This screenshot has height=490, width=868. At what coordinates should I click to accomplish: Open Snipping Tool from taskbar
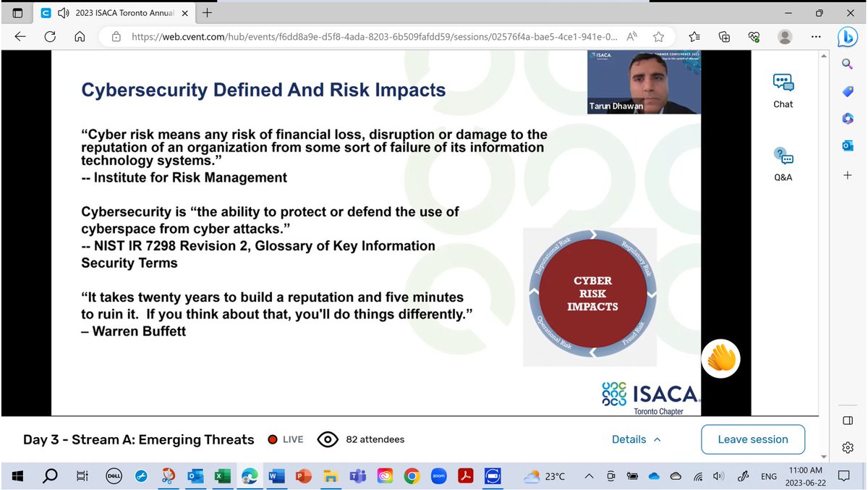tap(167, 476)
